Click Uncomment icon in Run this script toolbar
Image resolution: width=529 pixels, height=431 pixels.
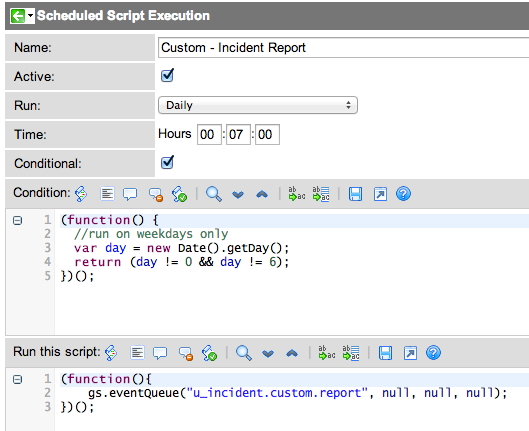(x=186, y=353)
